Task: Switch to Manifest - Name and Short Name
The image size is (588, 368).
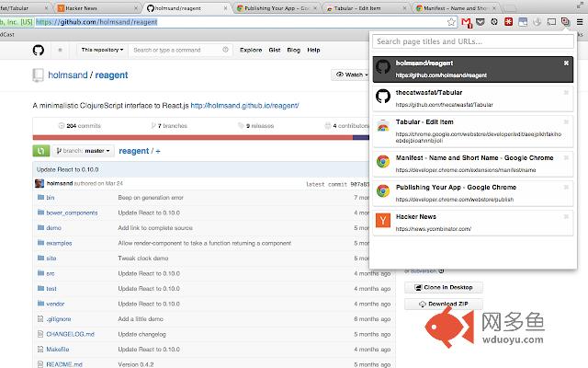Action: (473, 164)
